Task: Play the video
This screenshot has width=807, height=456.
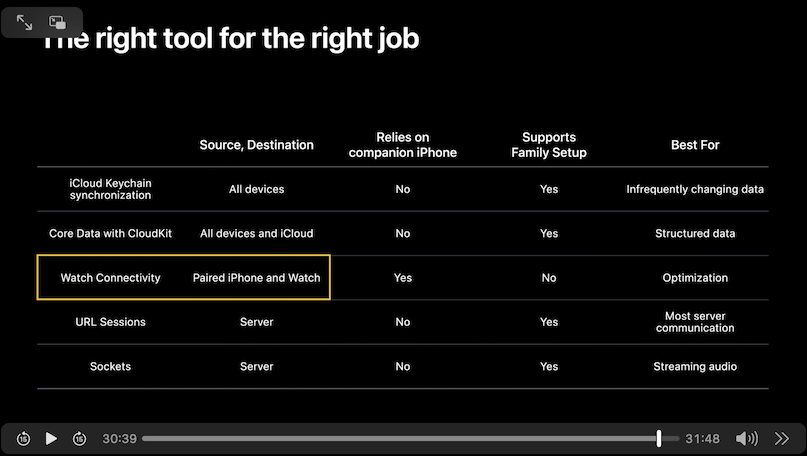Action: 51,439
